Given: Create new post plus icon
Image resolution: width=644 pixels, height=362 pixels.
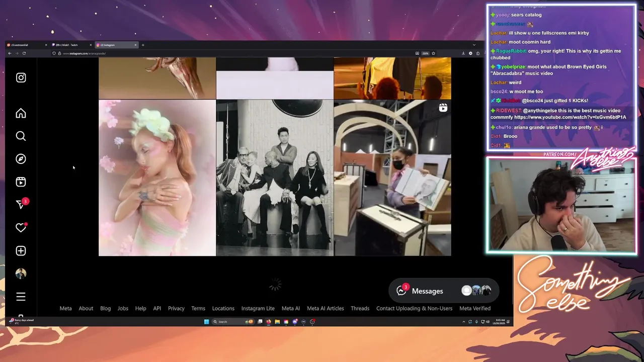Looking at the screenshot, I should [x=21, y=251].
